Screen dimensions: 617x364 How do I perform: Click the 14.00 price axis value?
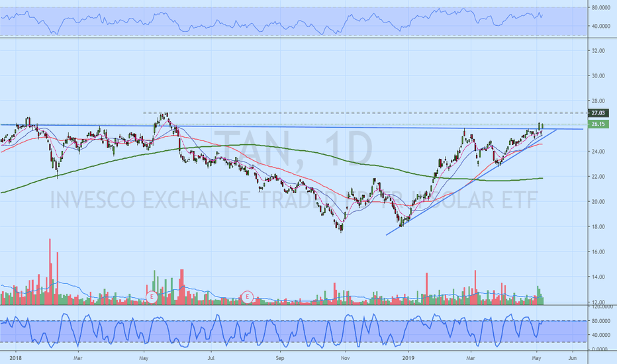[598, 277]
